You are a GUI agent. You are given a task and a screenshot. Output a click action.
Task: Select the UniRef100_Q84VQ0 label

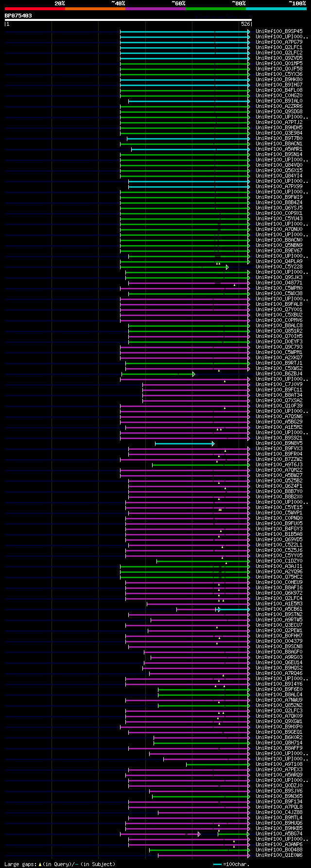click(279, 165)
